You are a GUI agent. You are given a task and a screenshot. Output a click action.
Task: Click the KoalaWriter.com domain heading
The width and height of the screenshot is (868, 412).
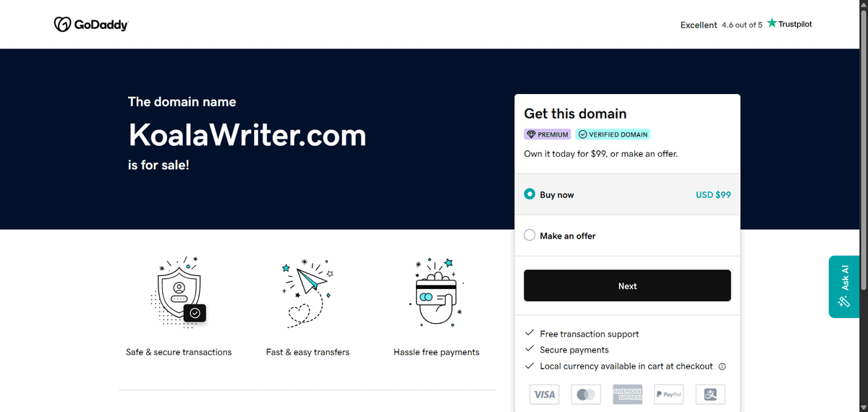coord(247,134)
